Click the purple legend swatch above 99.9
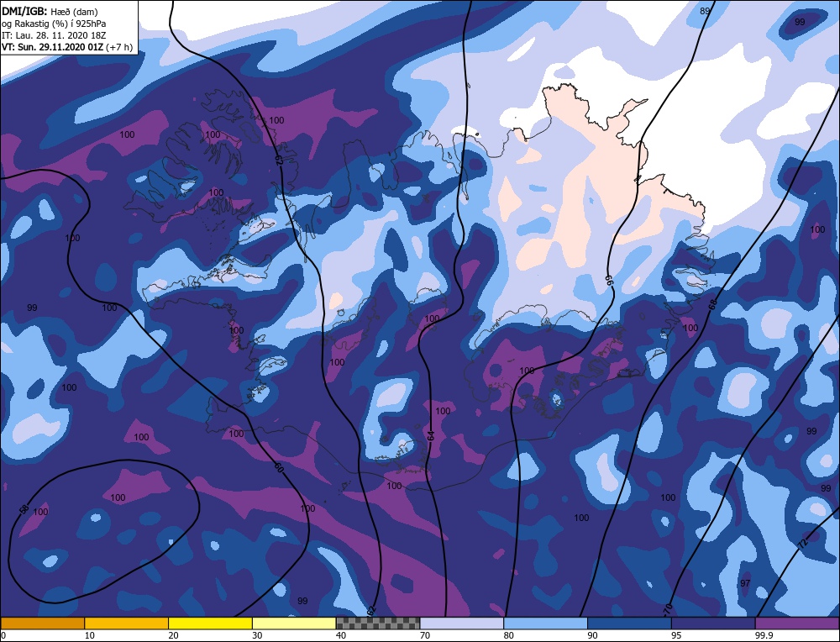This screenshot has height=642, width=840. click(797, 623)
